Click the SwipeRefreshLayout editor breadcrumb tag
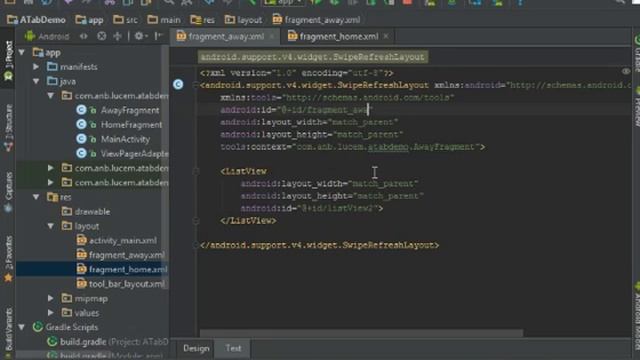Screen dimensions: 640x360 [313, 57]
